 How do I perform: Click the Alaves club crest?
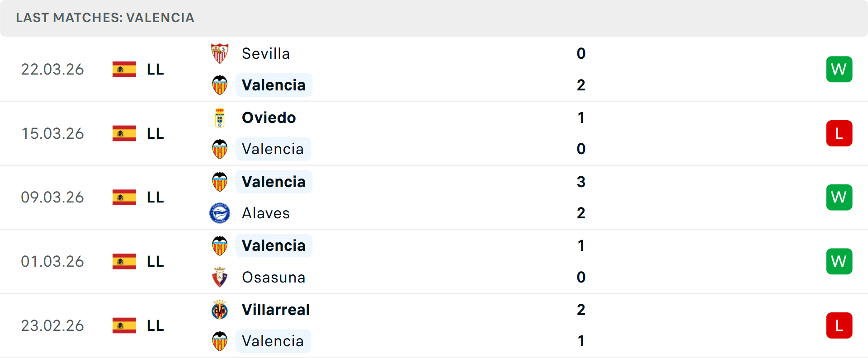(220, 213)
